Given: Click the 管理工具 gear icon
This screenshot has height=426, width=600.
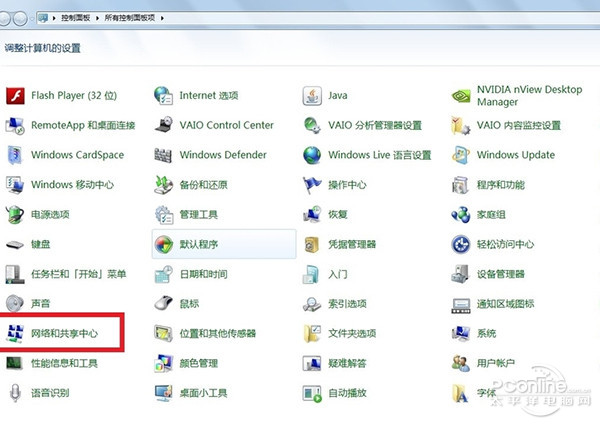Looking at the screenshot, I should click(164, 215).
